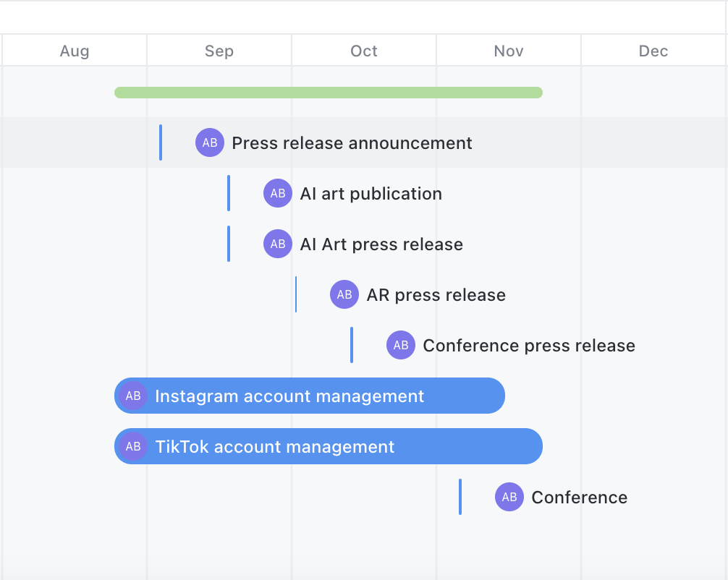This screenshot has width=728, height=580.
Task: Click the AB avatar beside AI art publication
Action: pyautogui.click(x=278, y=193)
